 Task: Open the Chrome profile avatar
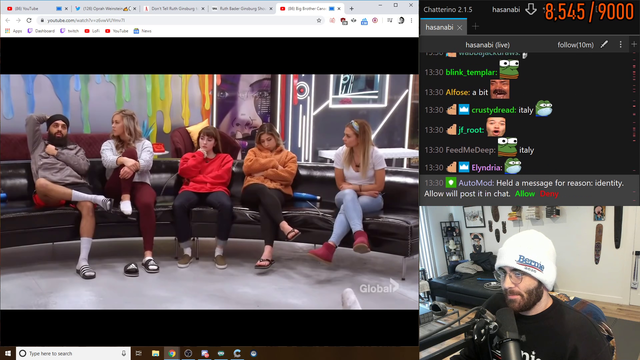(x=401, y=20)
